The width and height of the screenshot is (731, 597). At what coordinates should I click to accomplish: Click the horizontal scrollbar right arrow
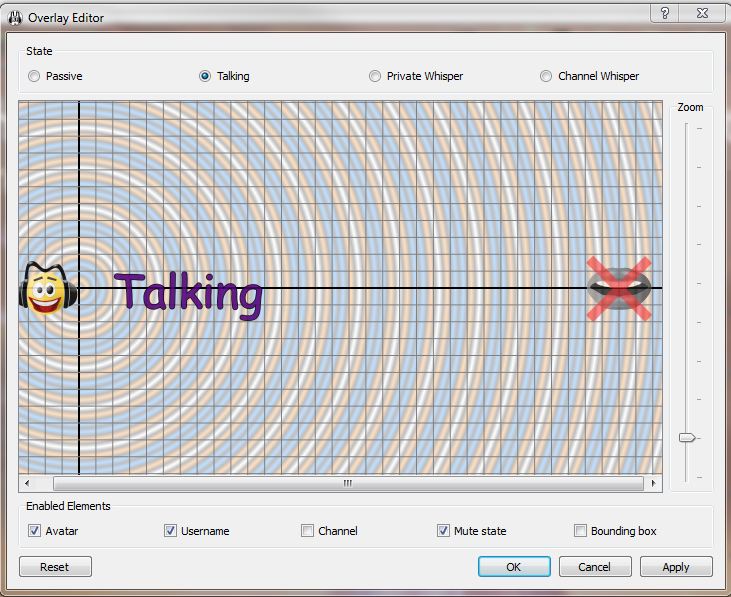654,483
